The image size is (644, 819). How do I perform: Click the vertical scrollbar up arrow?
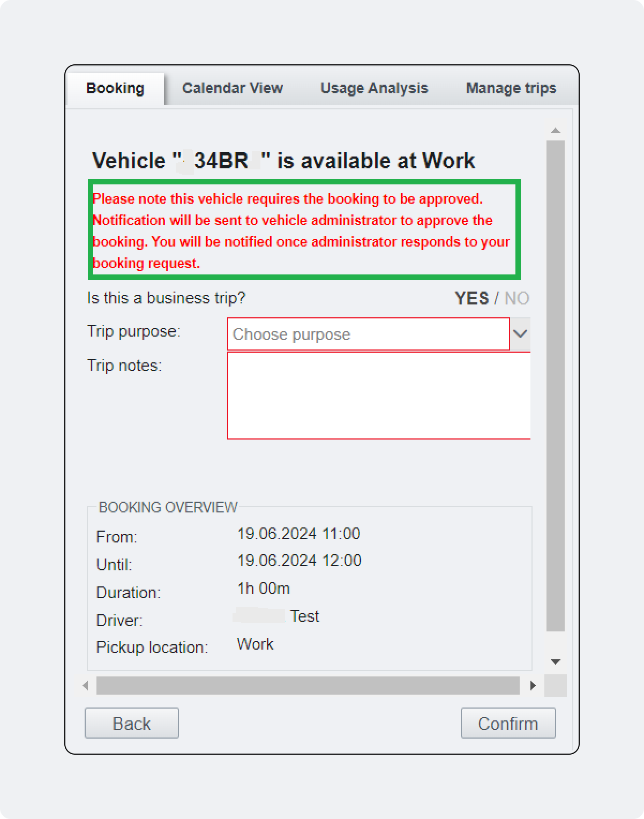click(x=556, y=131)
